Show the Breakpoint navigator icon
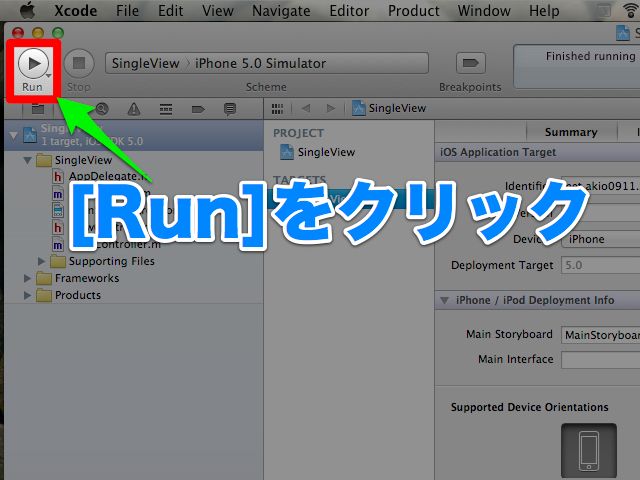640x480 pixels. tap(198, 109)
